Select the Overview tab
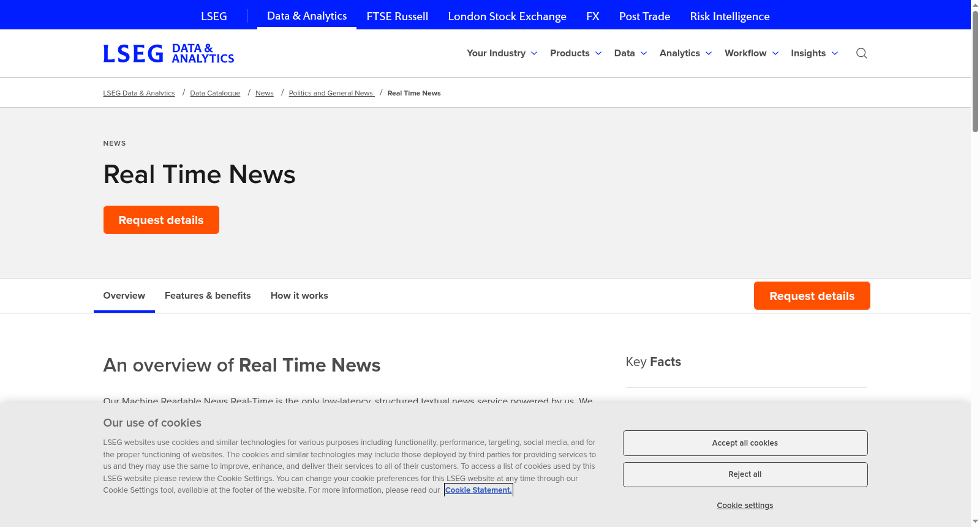 point(124,296)
